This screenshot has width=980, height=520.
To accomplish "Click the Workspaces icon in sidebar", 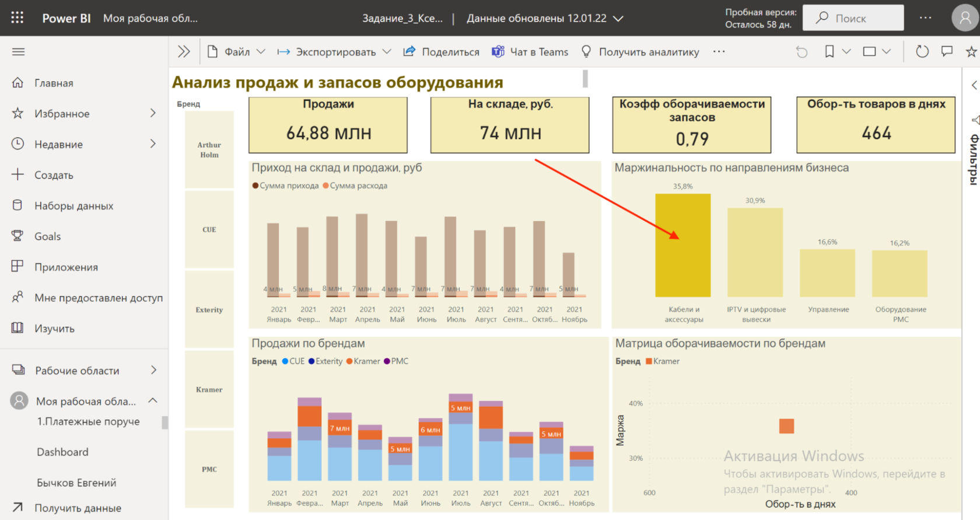I will (x=18, y=370).
